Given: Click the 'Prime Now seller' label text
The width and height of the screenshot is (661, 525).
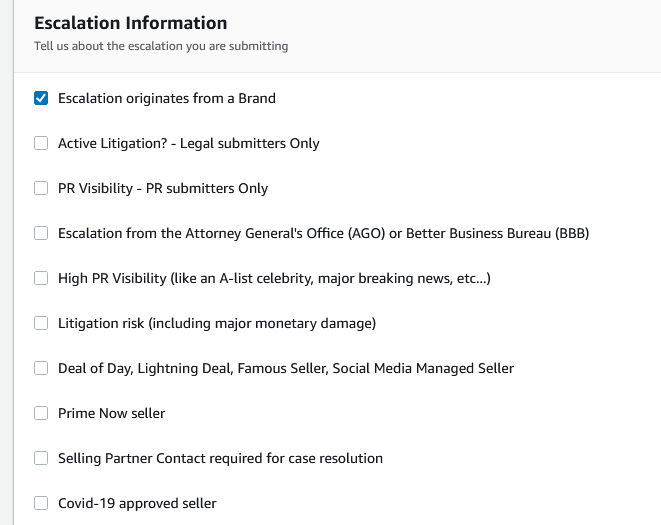Looking at the screenshot, I should tap(111, 413).
